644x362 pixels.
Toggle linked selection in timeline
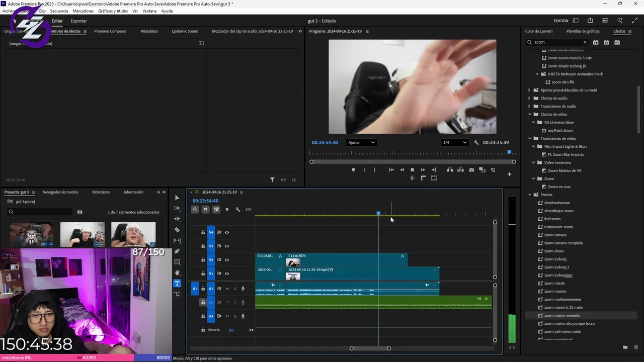click(x=216, y=210)
